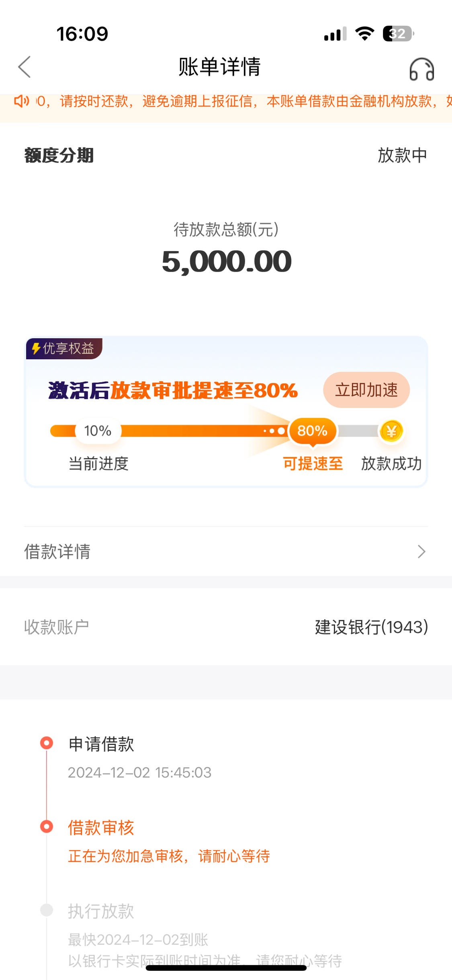
Task: Tap the speaker announcement icon
Action: pyautogui.click(x=22, y=101)
